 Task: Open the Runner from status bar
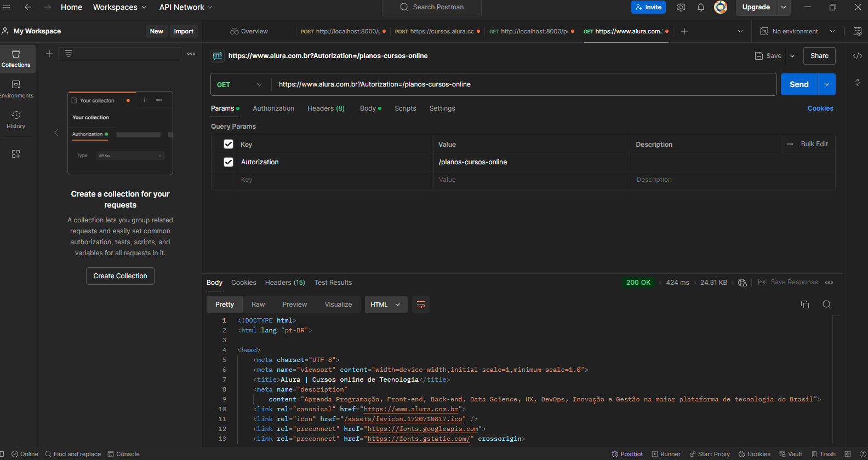coord(666,454)
